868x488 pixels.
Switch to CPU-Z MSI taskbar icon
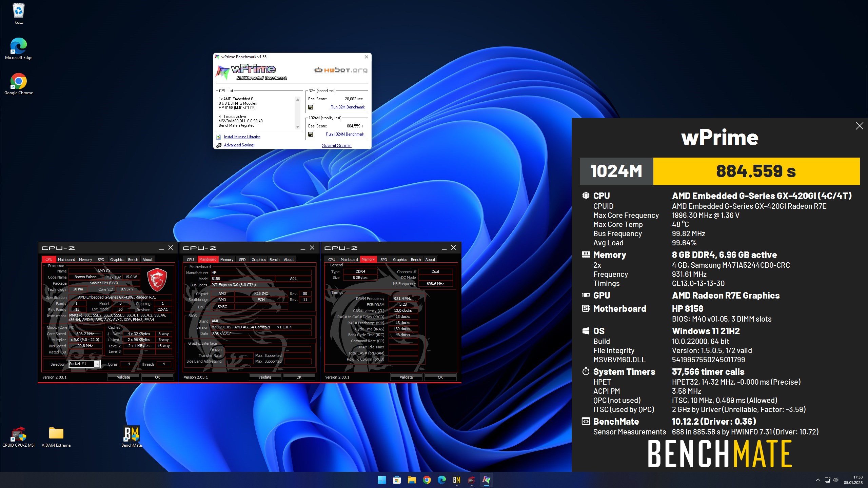[471, 480]
